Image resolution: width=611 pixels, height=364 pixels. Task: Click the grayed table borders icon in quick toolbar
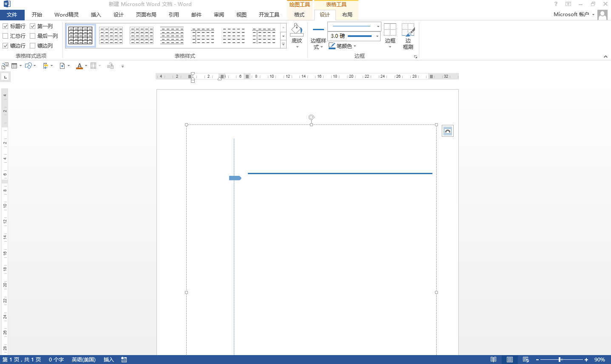click(x=94, y=66)
